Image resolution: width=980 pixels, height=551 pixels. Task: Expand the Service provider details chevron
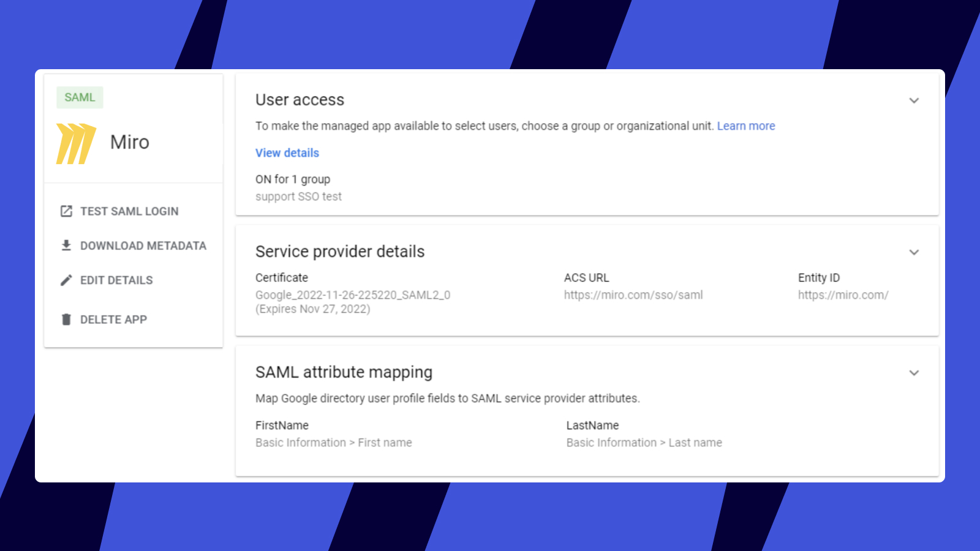pyautogui.click(x=914, y=252)
